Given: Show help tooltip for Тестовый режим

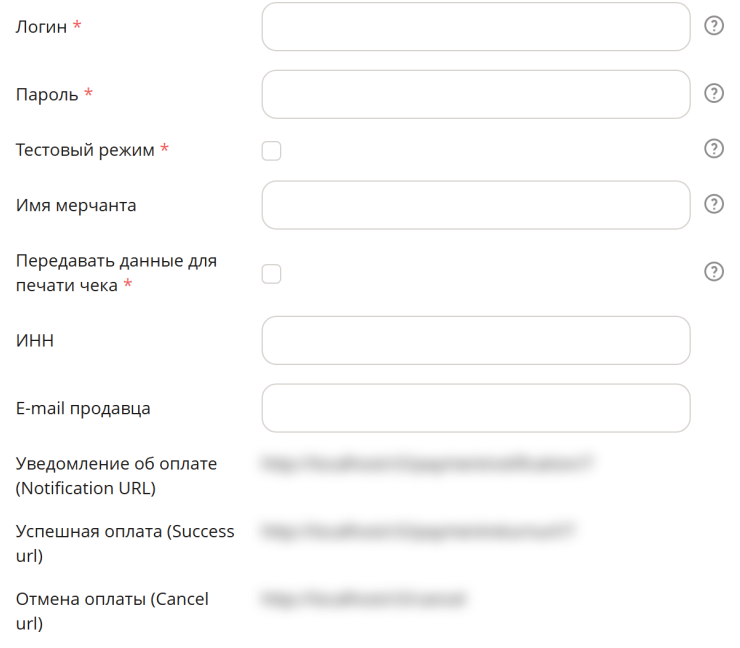Looking at the screenshot, I should click(714, 149).
